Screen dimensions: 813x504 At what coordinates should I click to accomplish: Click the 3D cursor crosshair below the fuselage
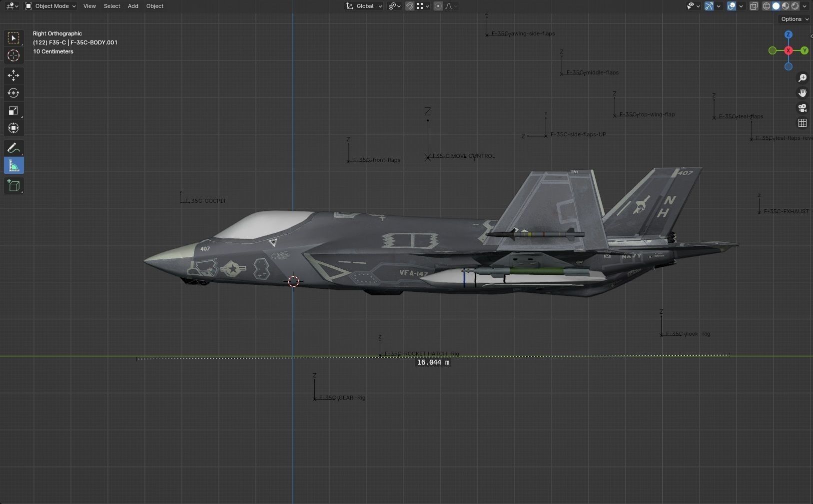pyautogui.click(x=293, y=281)
